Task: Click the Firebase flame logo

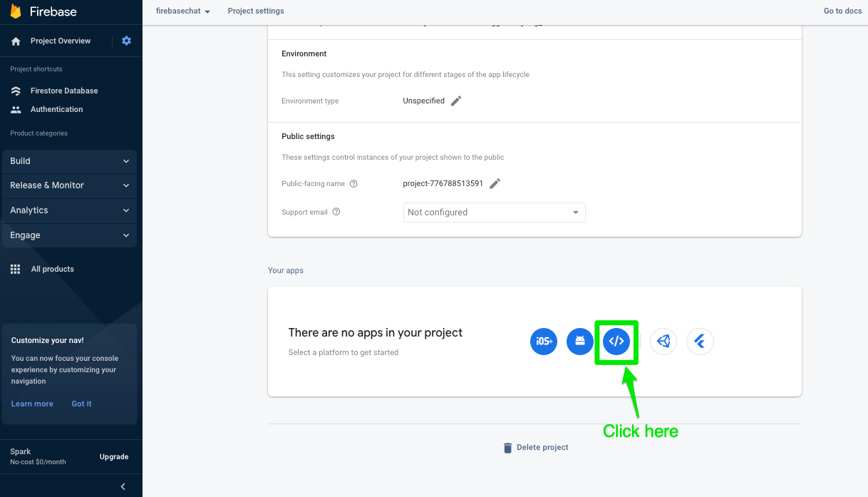Action: coord(16,11)
